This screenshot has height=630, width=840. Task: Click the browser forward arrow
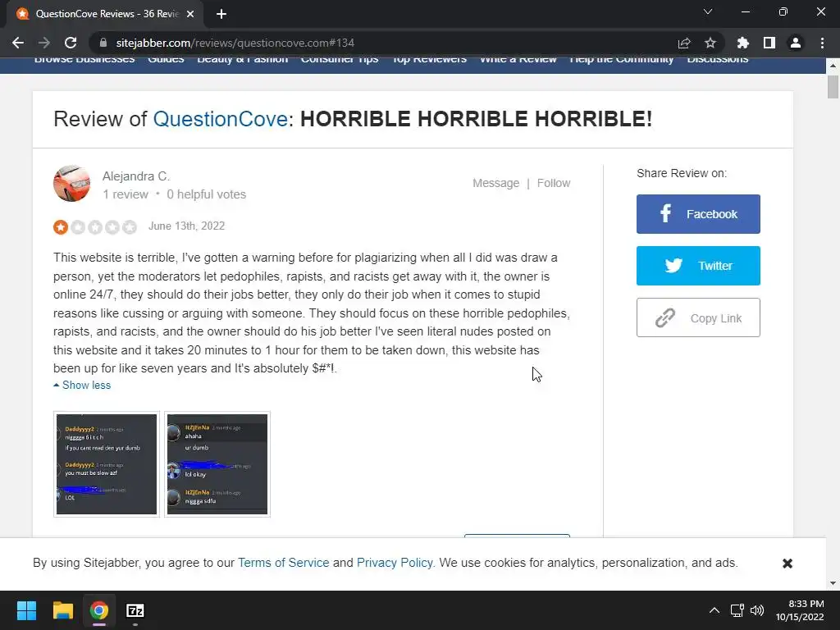[44, 43]
